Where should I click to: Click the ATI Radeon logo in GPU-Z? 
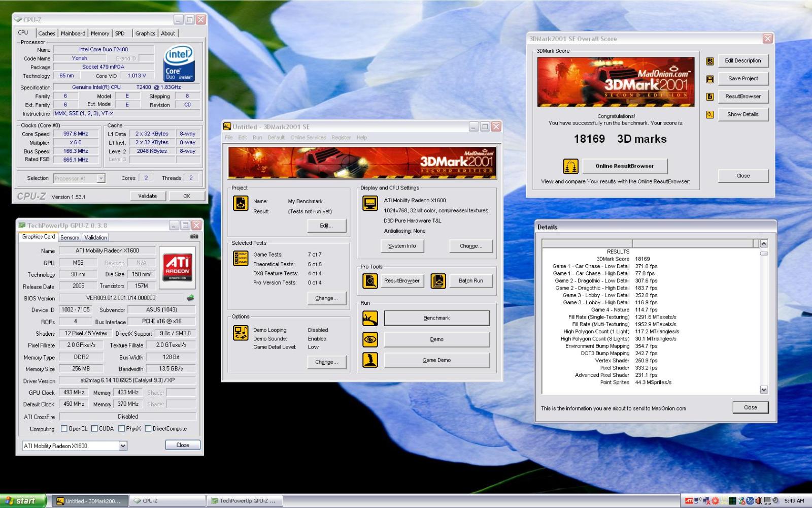point(178,267)
